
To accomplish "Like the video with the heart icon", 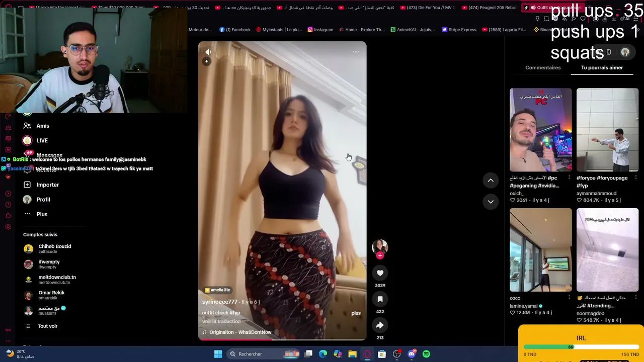I will (380, 273).
